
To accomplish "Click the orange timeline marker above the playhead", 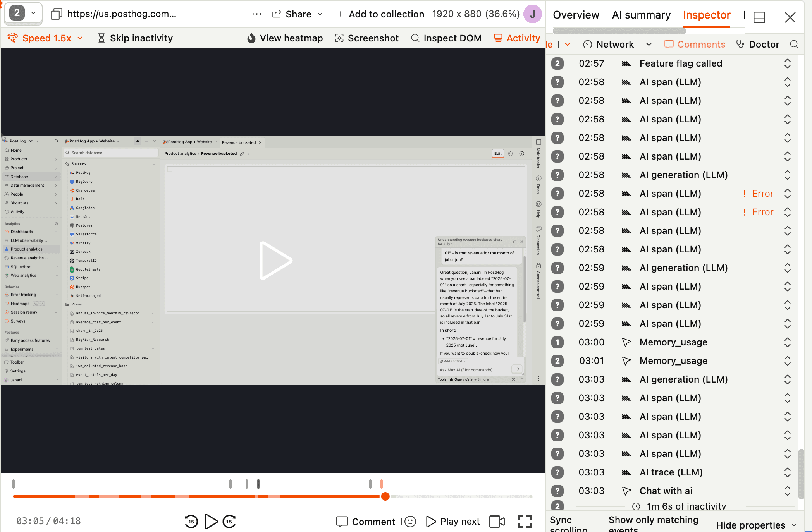I will click(382, 484).
